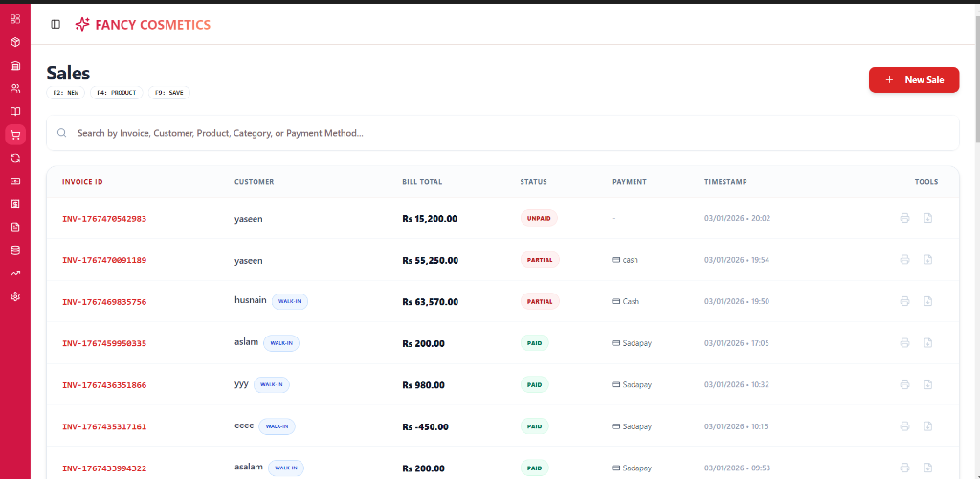Print invoice INV-1767470542983
This screenshot has width=980, height=479.
[x=904, y=218]
